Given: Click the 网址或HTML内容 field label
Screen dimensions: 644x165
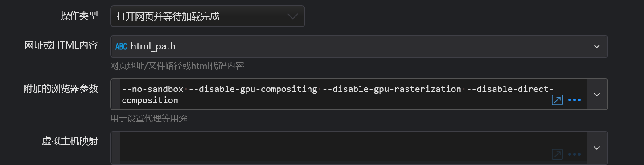Looking at the screenshot, I should 61,46.
